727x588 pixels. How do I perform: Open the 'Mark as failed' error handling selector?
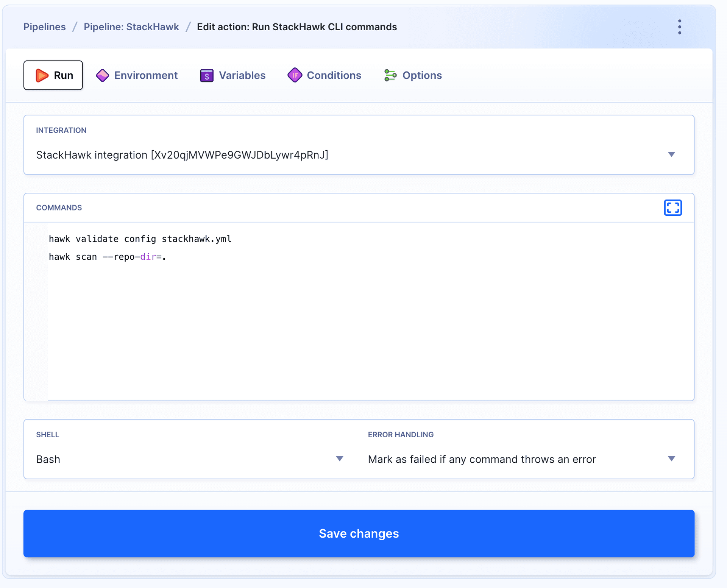pyautogui.click(x=522, y=459)
